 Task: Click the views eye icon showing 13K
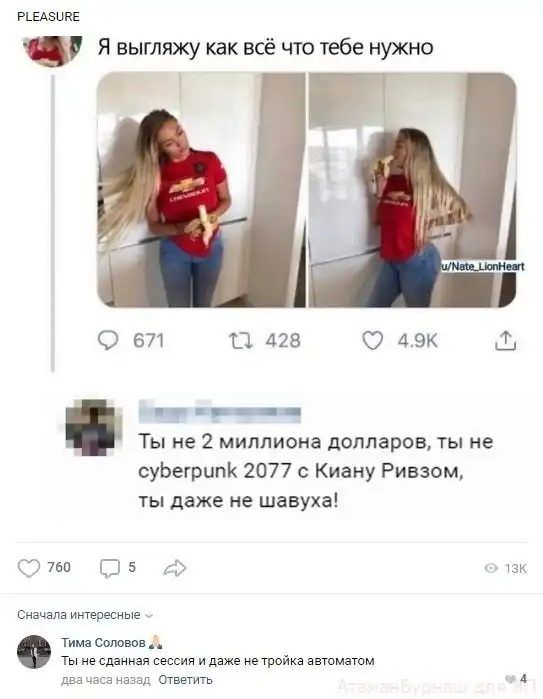(491, 568)
